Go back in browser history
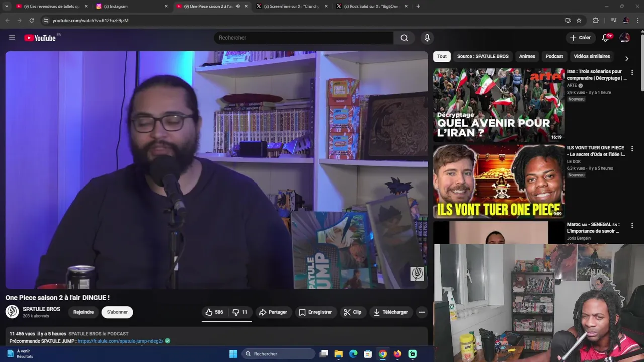 click(x=7, y=20)
